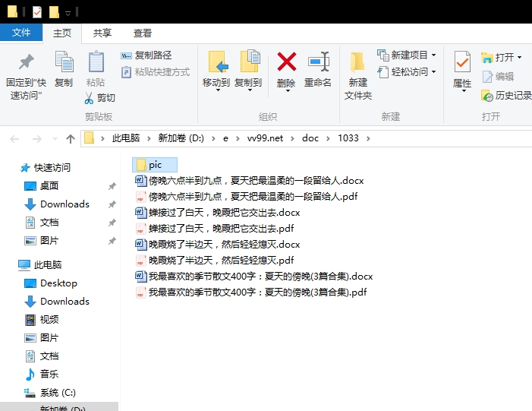The image size is (532, 411).
Task: Open 系统 (C:) drive in sidebar
Action: coord(50,393)
